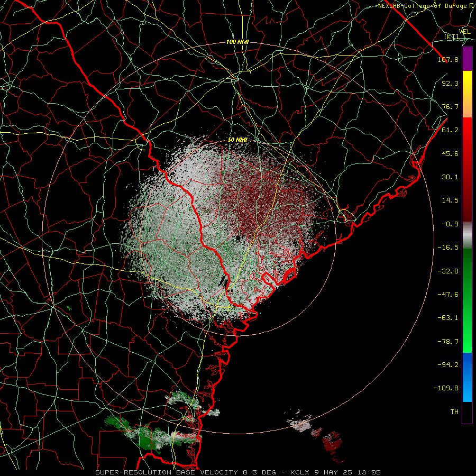Select the -94.2 scale label
The image size is (476, 476).
[448, 365]
